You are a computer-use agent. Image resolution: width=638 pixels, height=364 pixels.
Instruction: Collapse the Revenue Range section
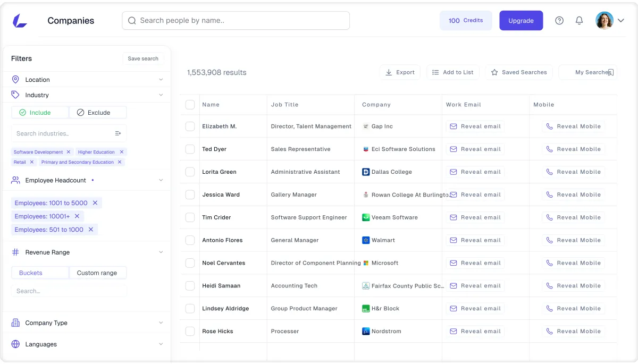point(161,252)
